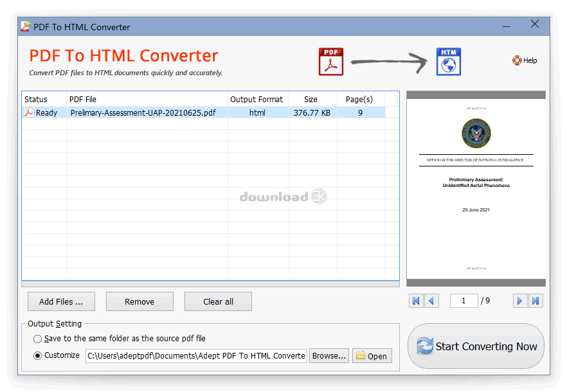Jump to last preview page
Image resolution: width=567 pixels, height=392 pixels.
click(535, 301)
